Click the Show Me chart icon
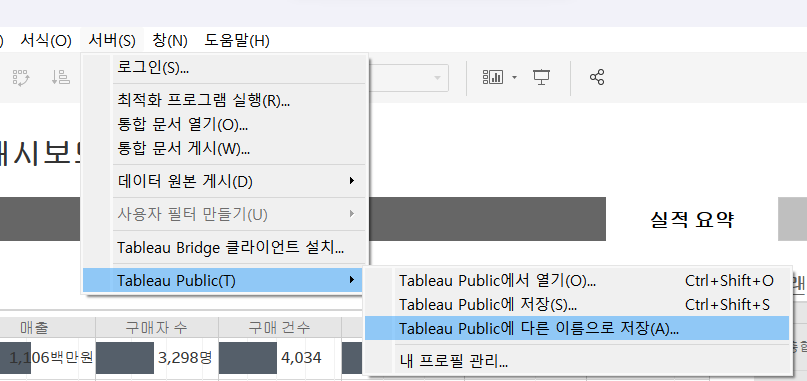The height and width of the screenshot is (381, 807). pyautogui.click(x=493, y=78)
